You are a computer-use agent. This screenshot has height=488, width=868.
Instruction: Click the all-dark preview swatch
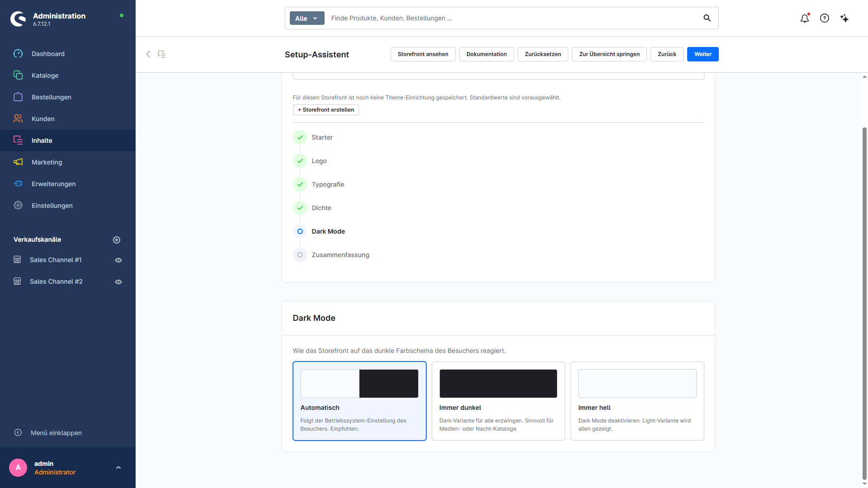(x=498, y=384)
